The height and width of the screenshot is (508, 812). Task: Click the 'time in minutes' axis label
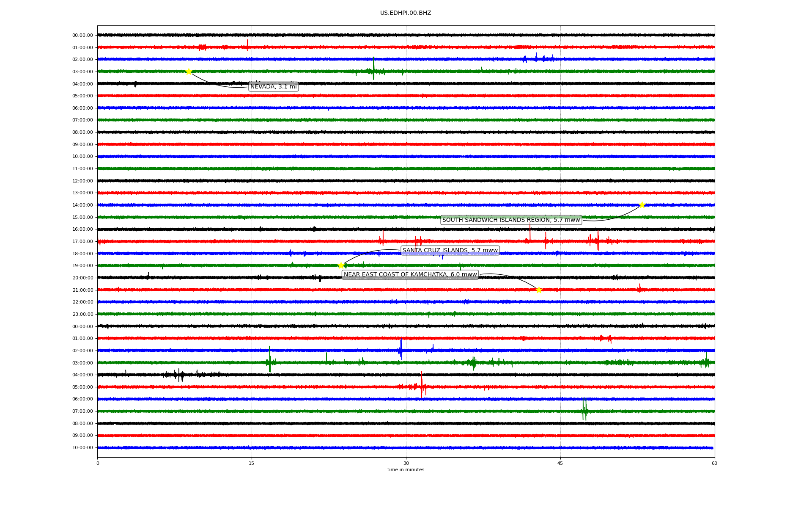(406, 469)
